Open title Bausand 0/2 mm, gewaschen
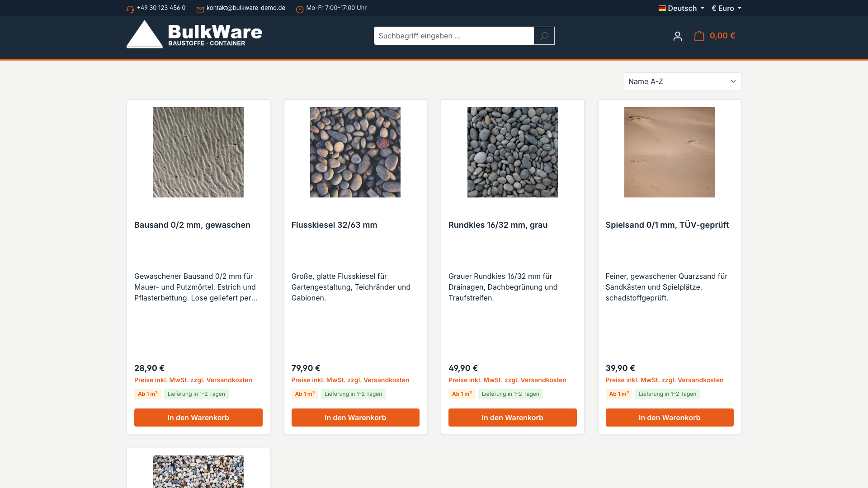 (x=192, y=225)
